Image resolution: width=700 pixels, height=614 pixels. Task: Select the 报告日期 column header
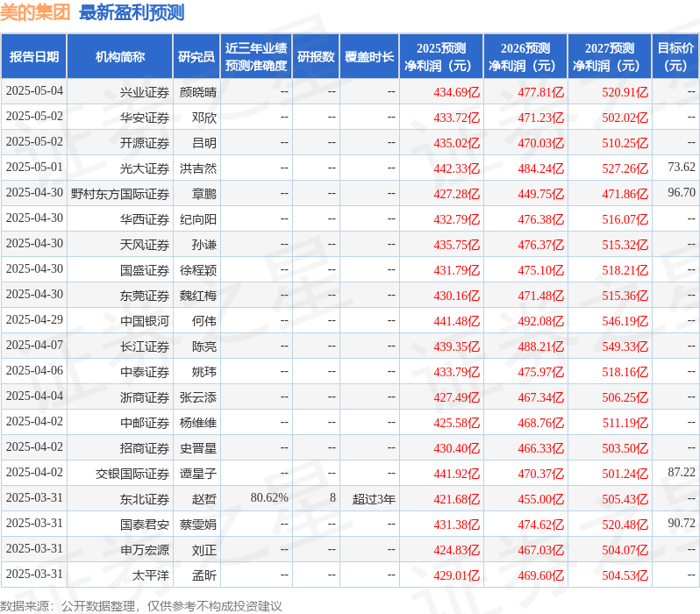click(x=34, y=57)
